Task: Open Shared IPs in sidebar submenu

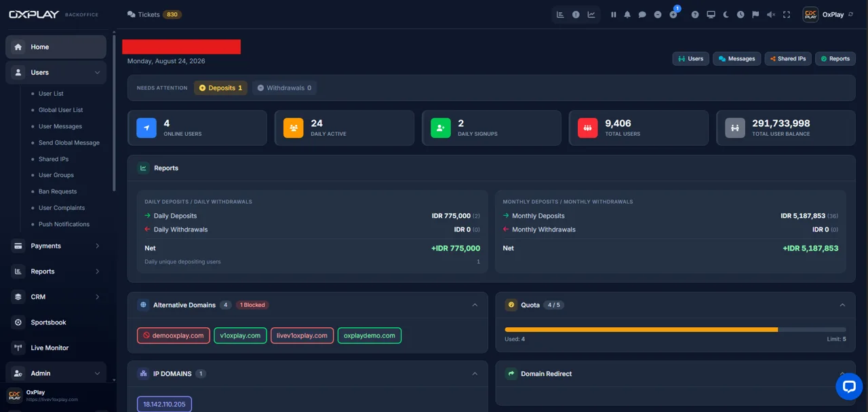Action: tap(53, 159)
